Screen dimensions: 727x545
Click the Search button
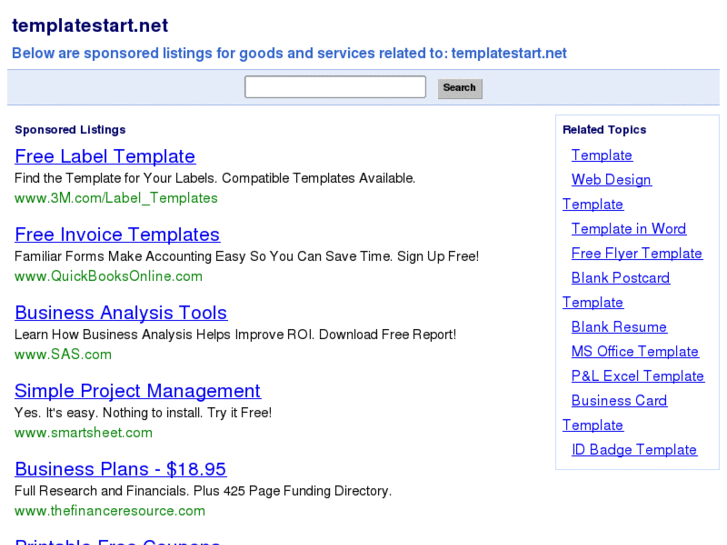[x=460, y=88]
